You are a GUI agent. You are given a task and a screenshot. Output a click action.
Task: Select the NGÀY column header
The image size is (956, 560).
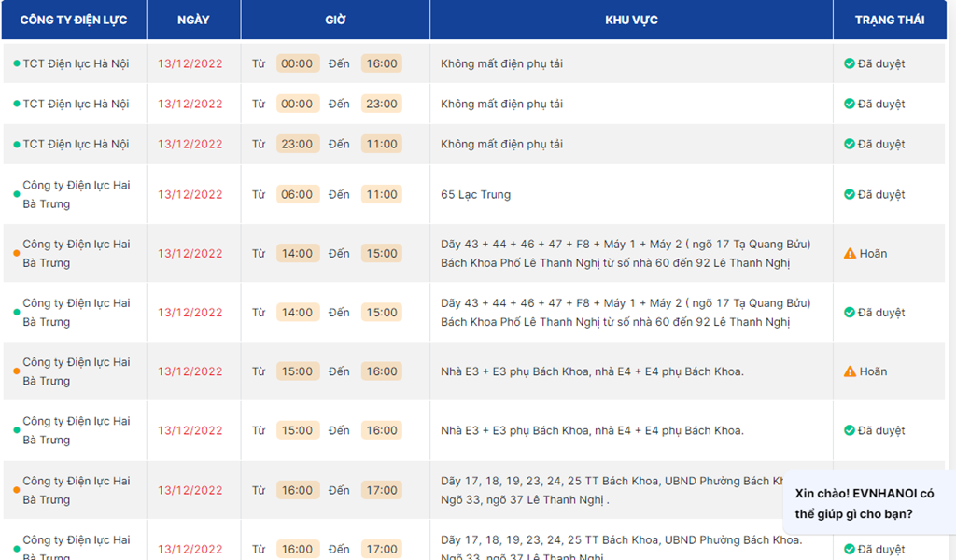click(x=193, y=20)
